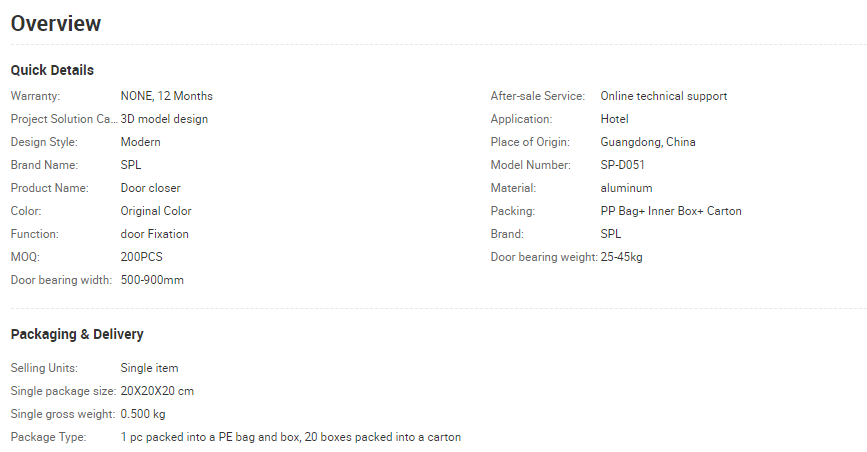Select the 'aluminum' material value
Image resolution: width=867 pixels, height=452 pixels.
tap(626, 188)
